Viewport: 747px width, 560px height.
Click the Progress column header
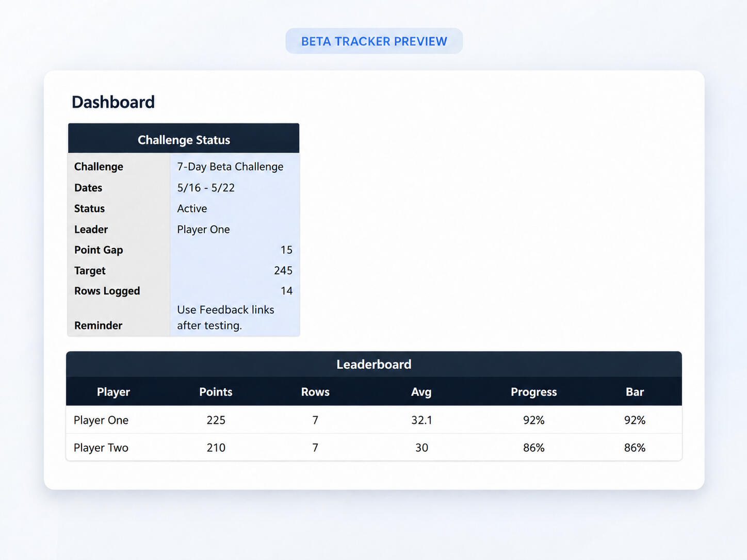coord(533,392)
